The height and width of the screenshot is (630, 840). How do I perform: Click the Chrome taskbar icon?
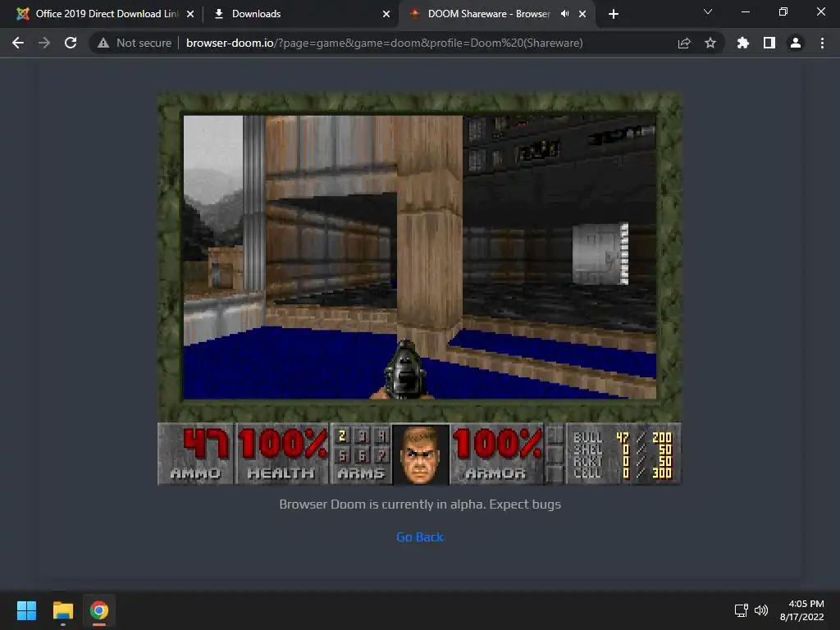pos(99,610)
